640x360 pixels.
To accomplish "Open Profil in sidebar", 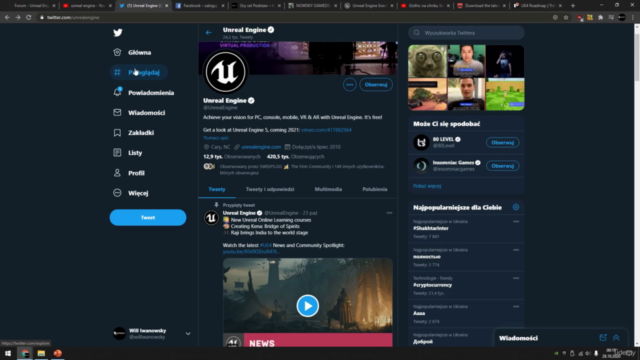I will point(129,173).
